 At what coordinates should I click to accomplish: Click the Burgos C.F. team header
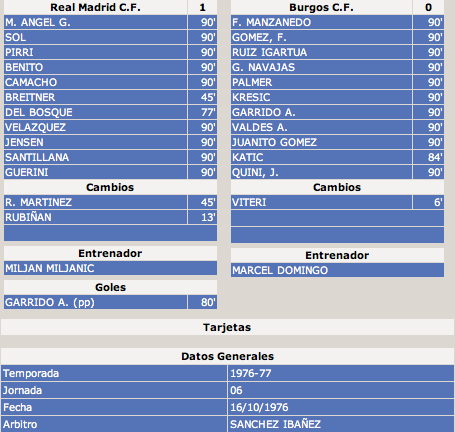(x=321, y=7)
